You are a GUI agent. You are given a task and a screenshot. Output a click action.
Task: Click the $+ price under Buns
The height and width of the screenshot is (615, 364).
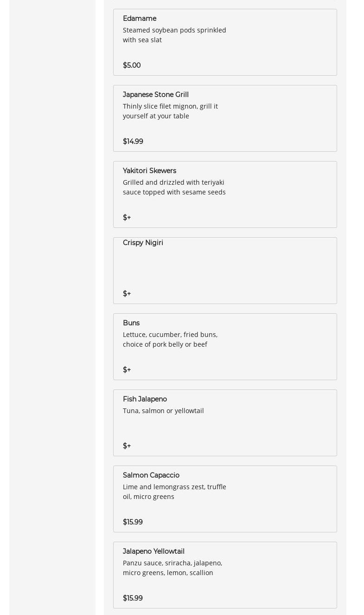click(127, 370)
